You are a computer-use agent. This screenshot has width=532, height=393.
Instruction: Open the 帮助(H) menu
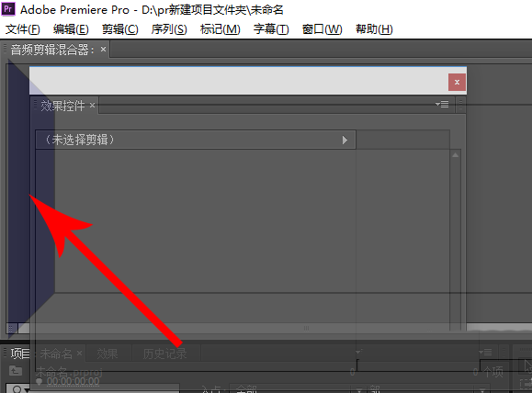(374, 29)
